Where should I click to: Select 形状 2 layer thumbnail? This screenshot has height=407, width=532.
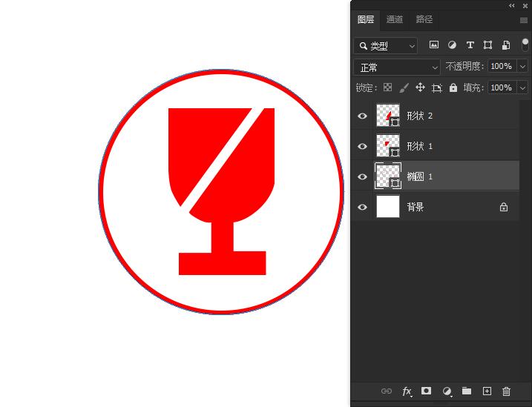pos(388,115)
